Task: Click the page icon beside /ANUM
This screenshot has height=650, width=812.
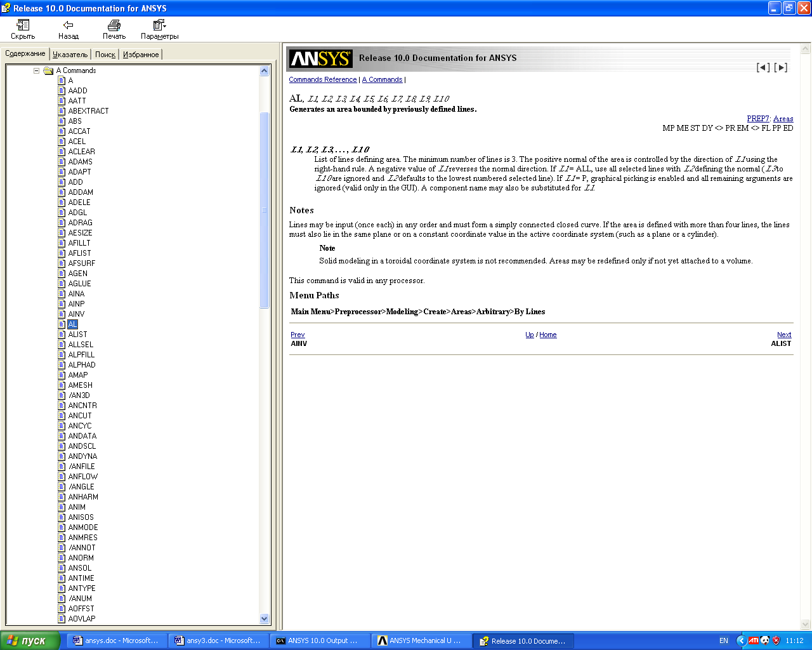Action: 62,599
